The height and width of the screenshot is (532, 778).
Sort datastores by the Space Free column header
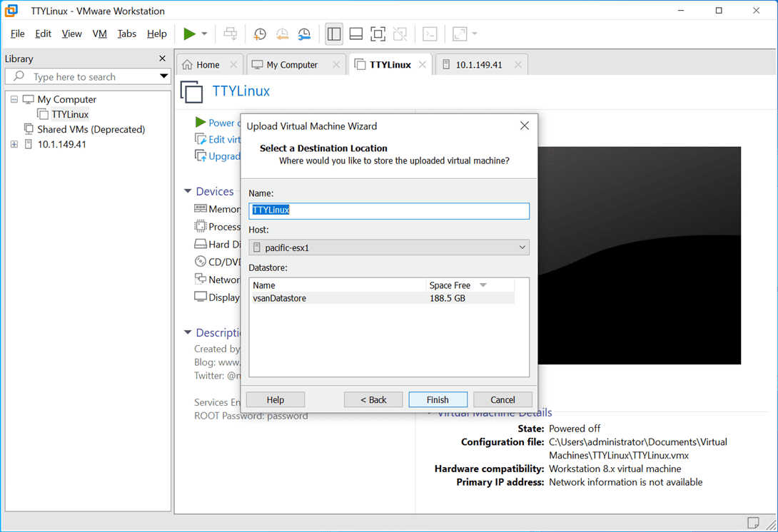[x=470, y=285]
